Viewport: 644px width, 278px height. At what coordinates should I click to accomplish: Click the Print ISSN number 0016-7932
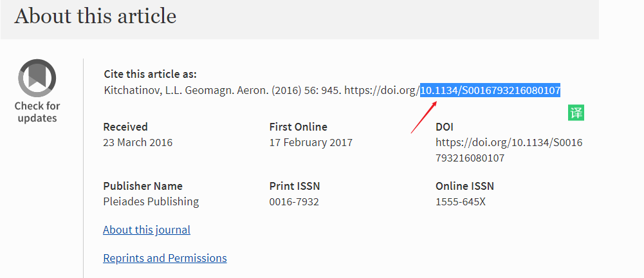point(294,201)
